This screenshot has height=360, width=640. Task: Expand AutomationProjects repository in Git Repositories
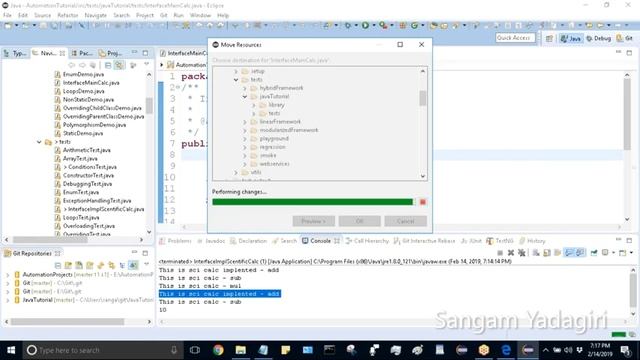tap(7, 275)
